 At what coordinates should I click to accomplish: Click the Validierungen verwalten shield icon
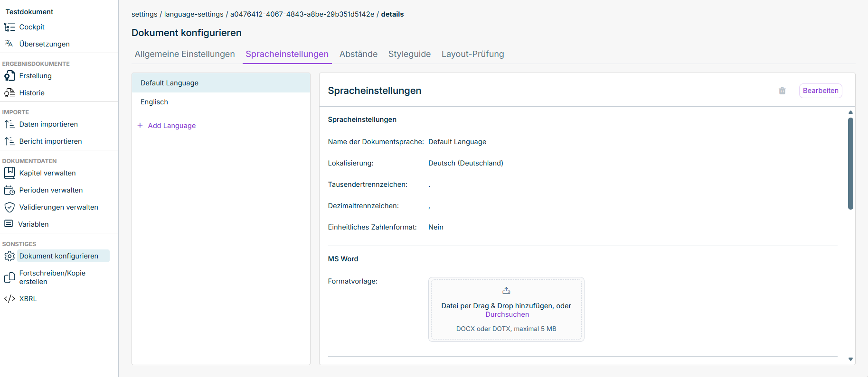9,207
